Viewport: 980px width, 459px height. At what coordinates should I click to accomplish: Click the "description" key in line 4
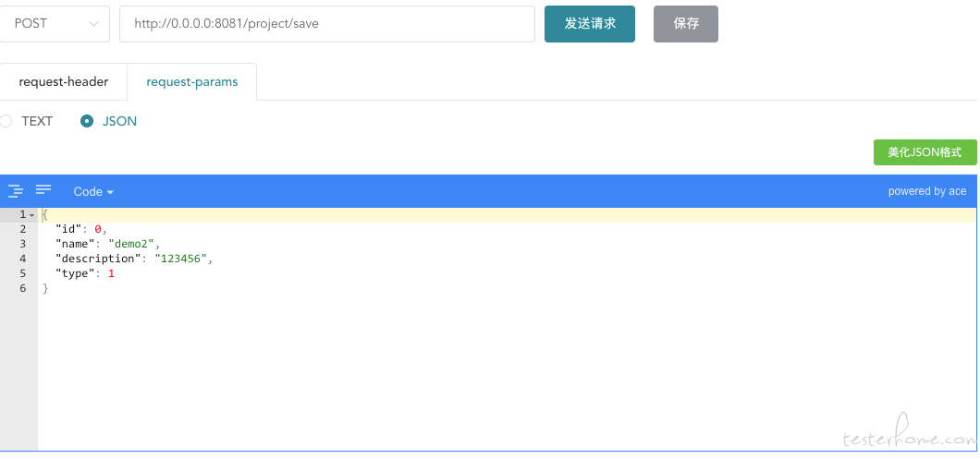pos(99,259)
